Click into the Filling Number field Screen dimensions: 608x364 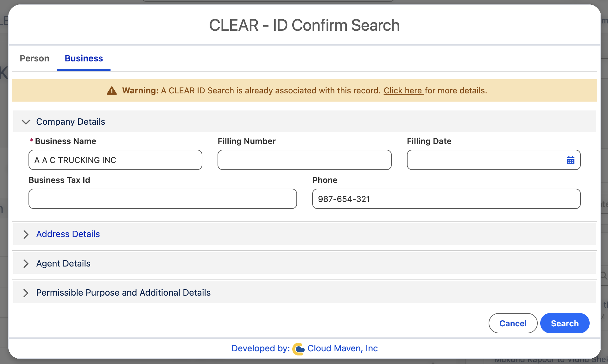pos(304,160)
